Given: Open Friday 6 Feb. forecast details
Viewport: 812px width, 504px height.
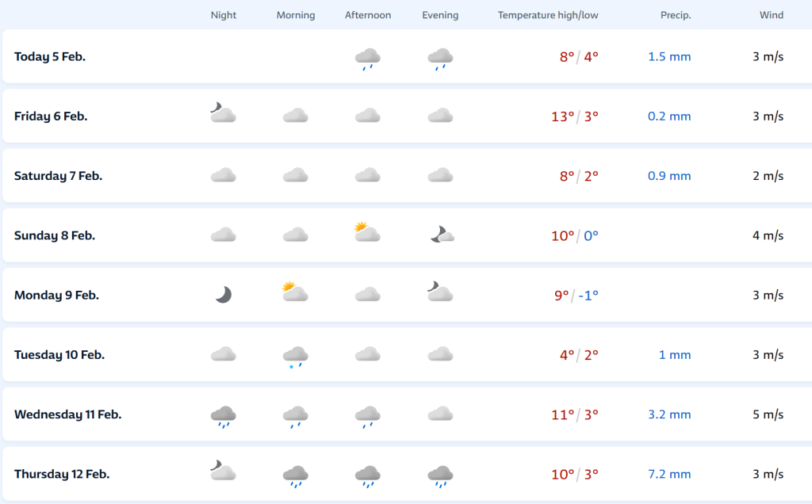Looking at the screenshot, I should 51,116.
